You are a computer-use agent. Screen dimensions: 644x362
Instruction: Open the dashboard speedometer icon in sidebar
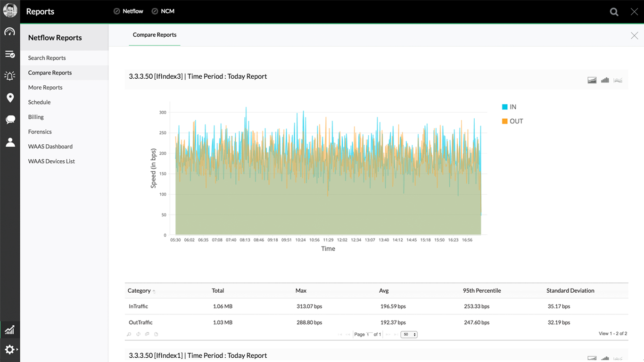pyautogui.click(x=10, y=32)
